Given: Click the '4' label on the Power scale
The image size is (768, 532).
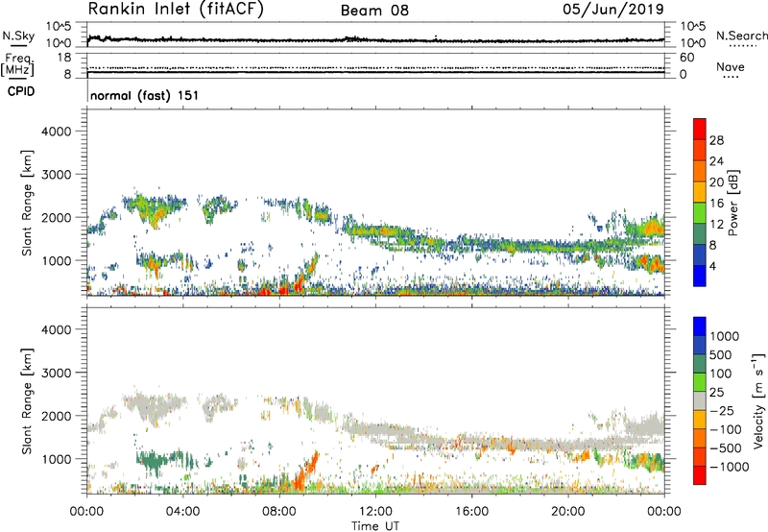Looking at the screenshot, I should pyautogui.click(x=713, y=266).
